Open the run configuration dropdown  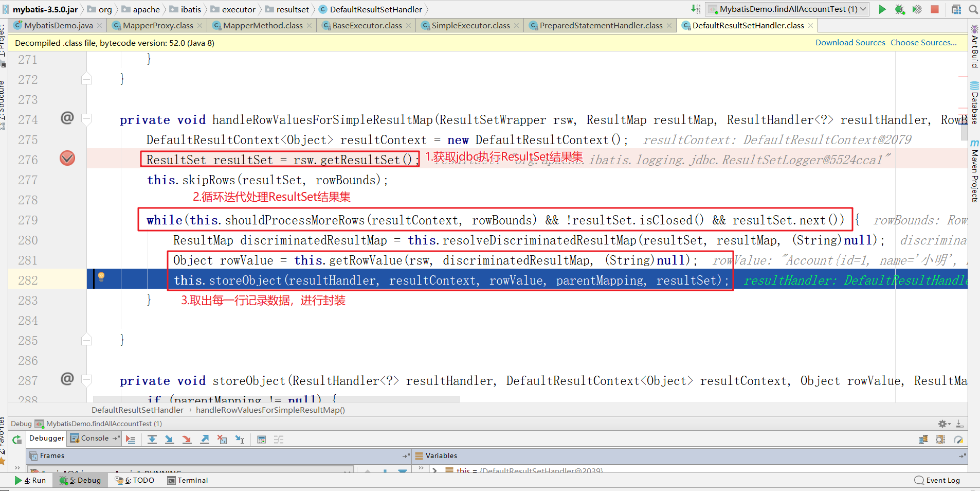787,9
